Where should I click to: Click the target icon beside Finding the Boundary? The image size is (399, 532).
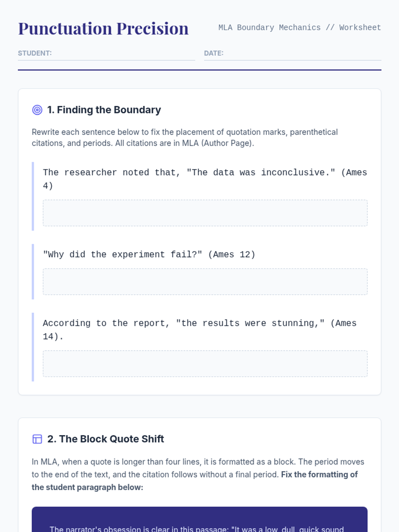37,110
